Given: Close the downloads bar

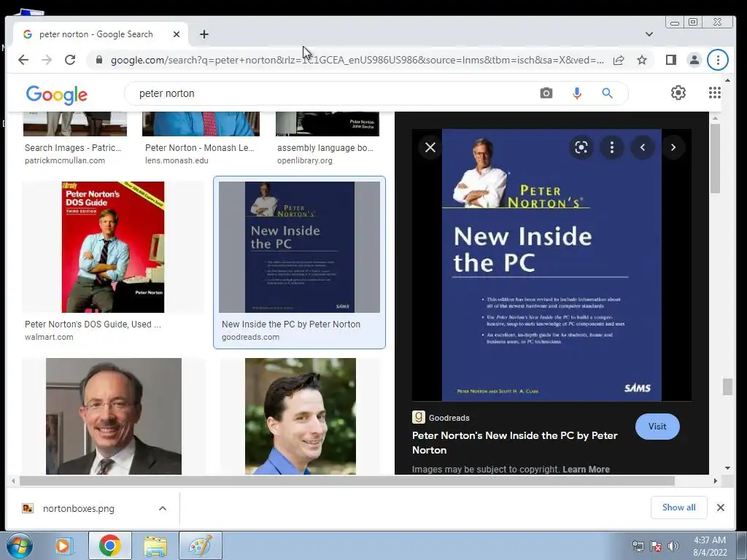Looking at the screenshot, I should pos(720,507).
